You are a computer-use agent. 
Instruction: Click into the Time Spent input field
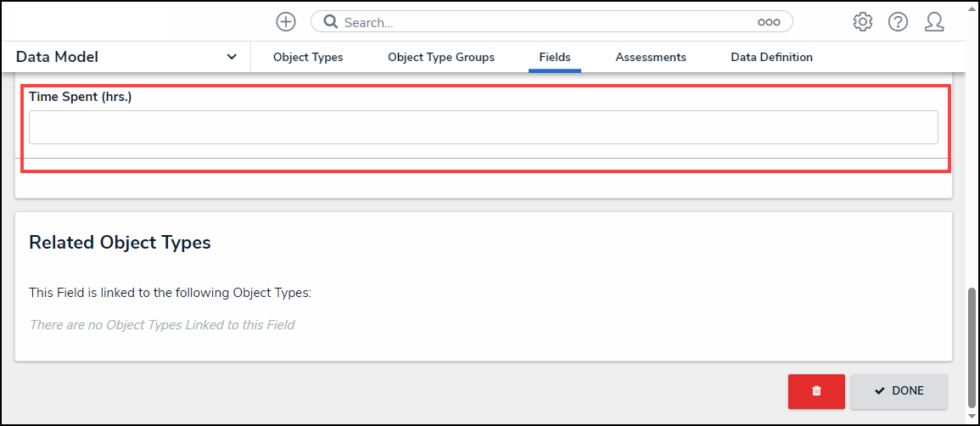483,127
